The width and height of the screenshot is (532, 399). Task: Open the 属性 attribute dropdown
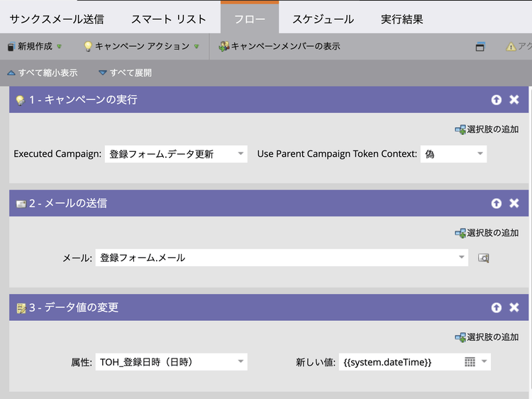pyautogui.click(x=241, y=362)
